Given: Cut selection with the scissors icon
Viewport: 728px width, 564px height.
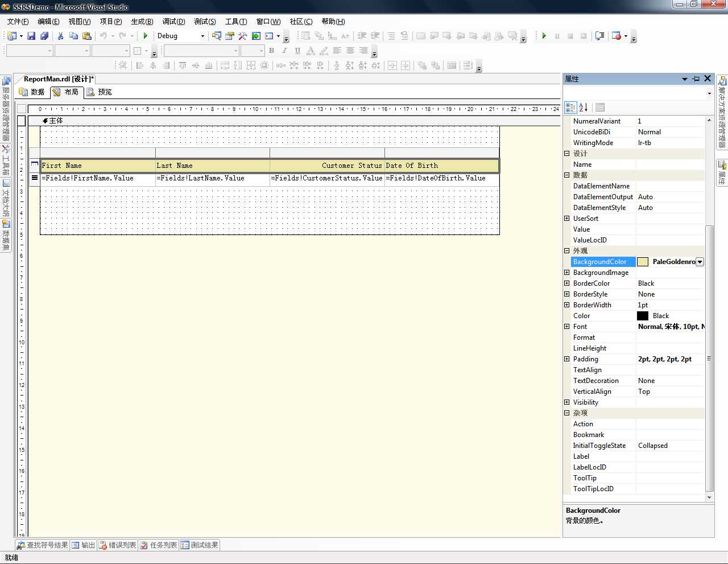Looking at the screenshot, I should (60, 36).
